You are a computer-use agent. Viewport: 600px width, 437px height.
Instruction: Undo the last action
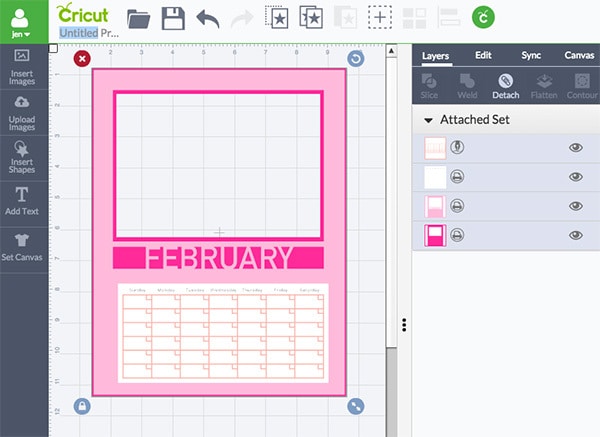[x=207, y=18]
